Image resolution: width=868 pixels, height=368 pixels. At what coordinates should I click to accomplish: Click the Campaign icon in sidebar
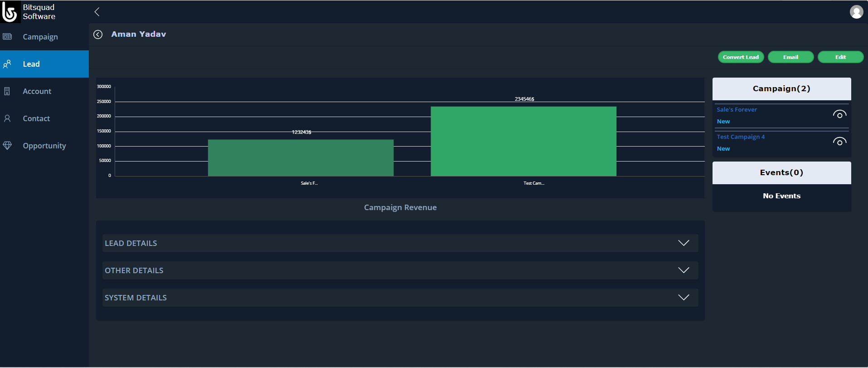(x=7, y=37)
